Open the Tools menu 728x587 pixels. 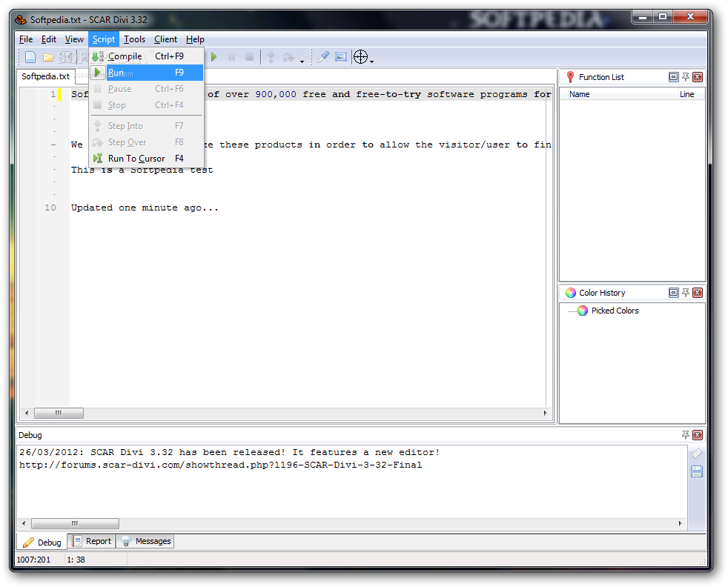coord(134,39)
